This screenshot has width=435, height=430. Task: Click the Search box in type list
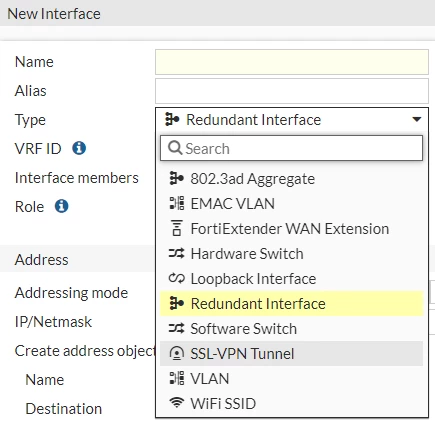(292, 148)
